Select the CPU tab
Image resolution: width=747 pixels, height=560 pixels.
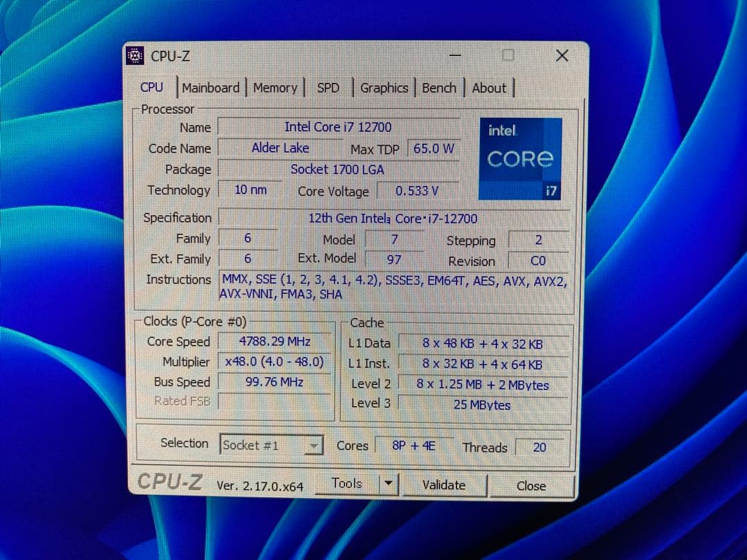tap(151, 87)
